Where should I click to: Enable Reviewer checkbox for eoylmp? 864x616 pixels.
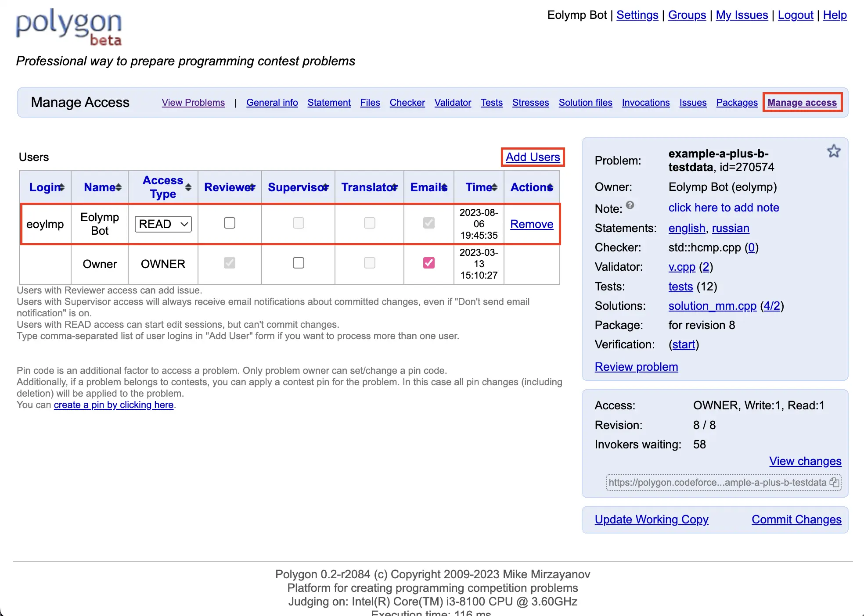230,223
